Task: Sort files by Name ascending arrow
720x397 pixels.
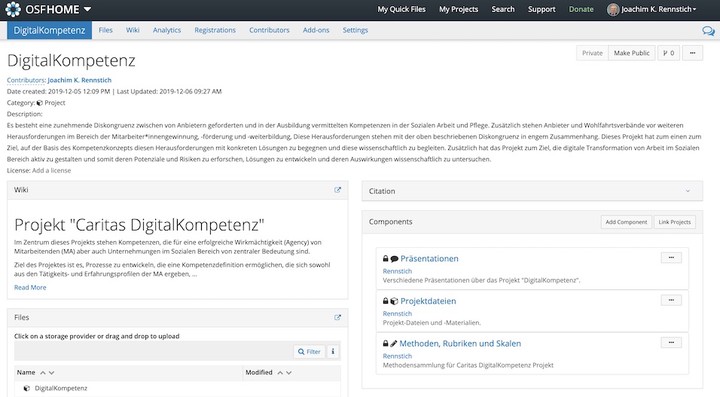Action: 43,373
